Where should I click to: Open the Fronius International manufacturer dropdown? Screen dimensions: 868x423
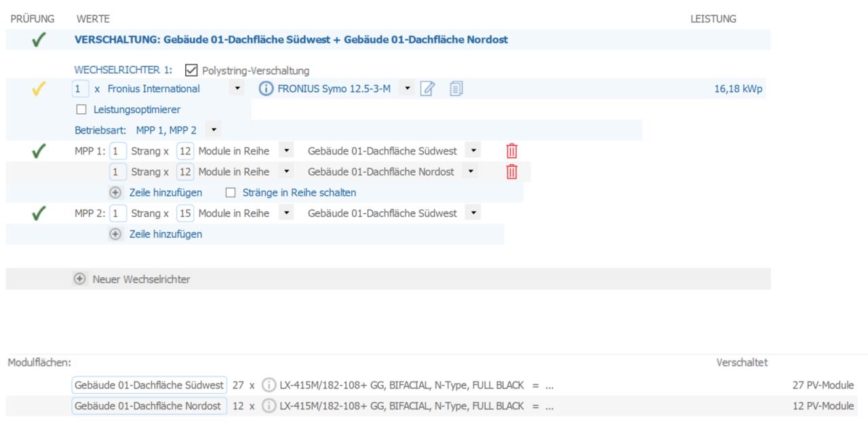[237, 89]
